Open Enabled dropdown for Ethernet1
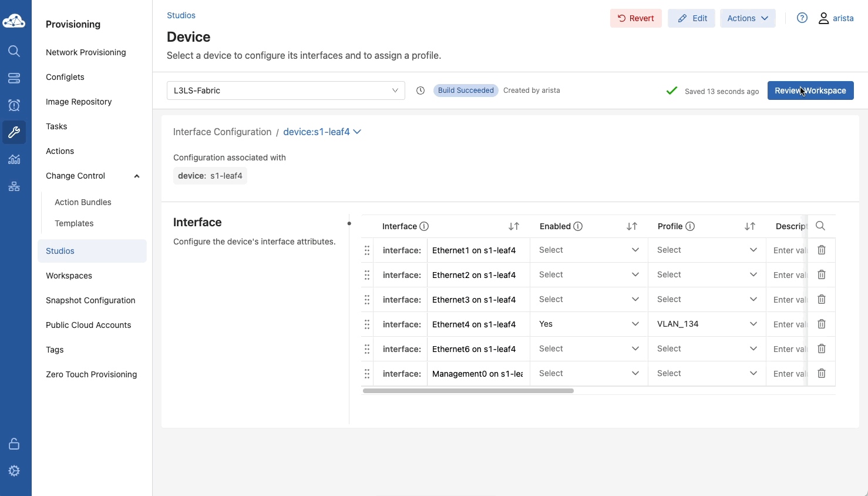Screen dimensions: 868x496 point(588,250)
